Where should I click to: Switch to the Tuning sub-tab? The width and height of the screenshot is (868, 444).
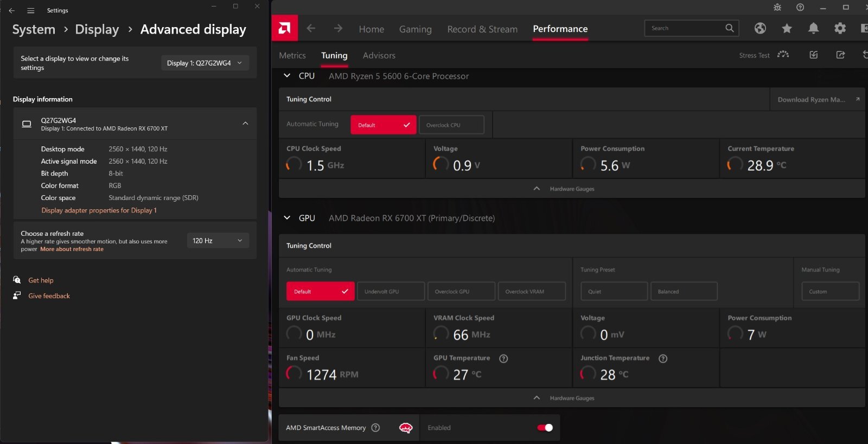pyautogui.click(x=334, y=55)
